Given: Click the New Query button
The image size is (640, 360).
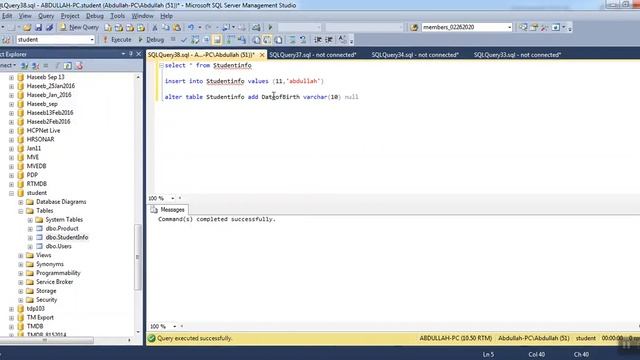Looking at the screenshot, I should click(79, 27).
